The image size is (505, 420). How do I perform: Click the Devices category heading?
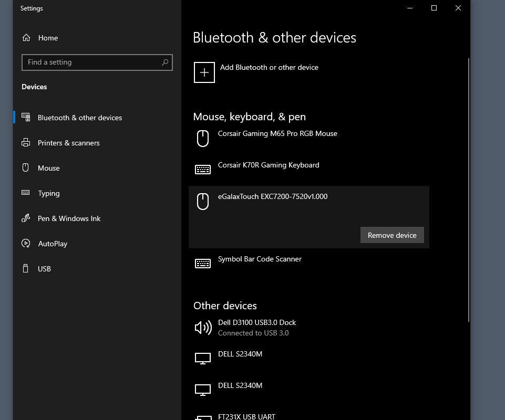[x=34, y=87]
